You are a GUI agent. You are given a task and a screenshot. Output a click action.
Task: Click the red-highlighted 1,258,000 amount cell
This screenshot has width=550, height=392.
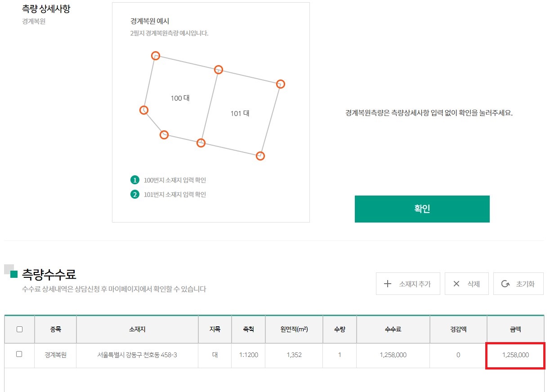tap(515, 355)
